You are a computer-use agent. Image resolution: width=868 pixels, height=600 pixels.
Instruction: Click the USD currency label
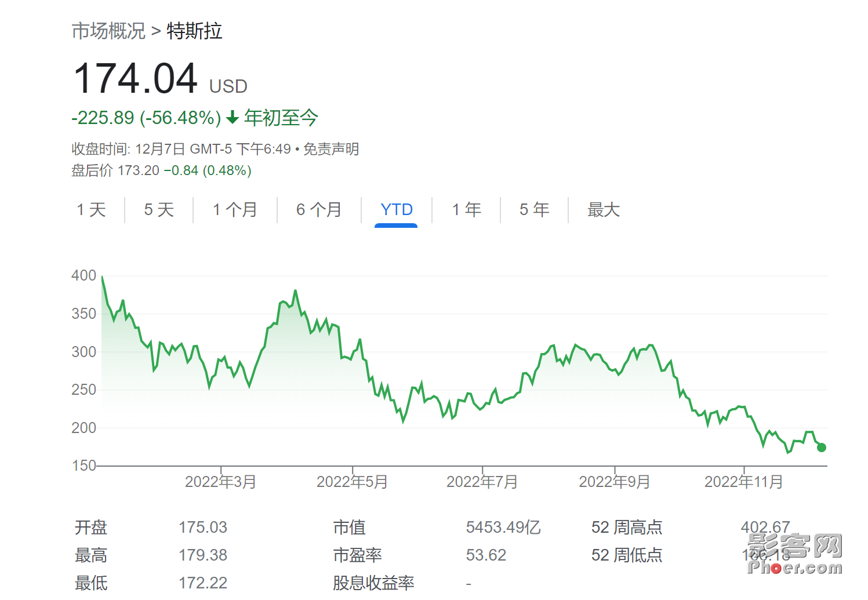point(228,86)
